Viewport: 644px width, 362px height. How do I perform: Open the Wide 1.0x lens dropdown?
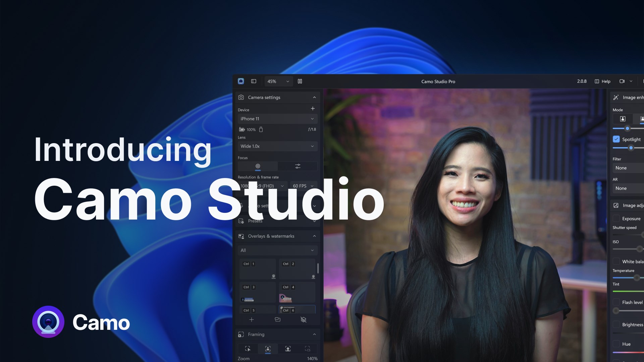point(277,146)
